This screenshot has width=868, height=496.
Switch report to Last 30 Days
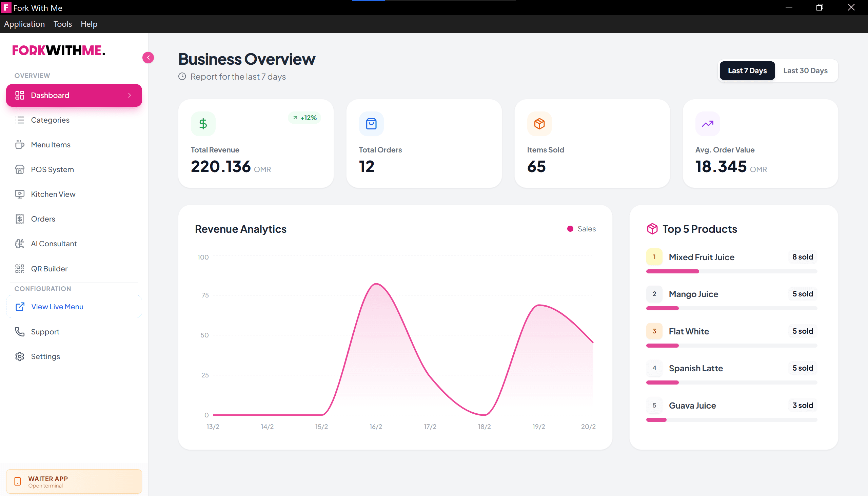(x=805, y=70)
